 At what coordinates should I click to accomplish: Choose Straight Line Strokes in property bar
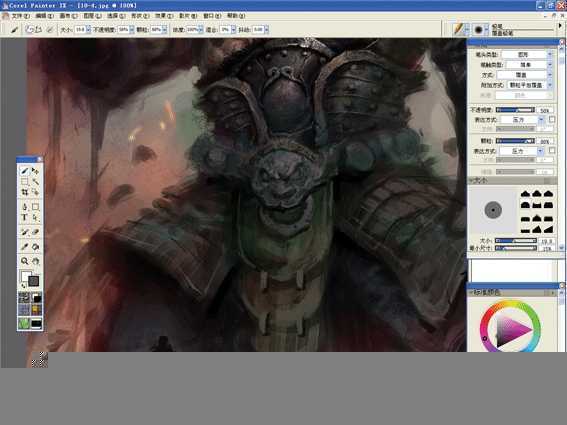point(38,30)
